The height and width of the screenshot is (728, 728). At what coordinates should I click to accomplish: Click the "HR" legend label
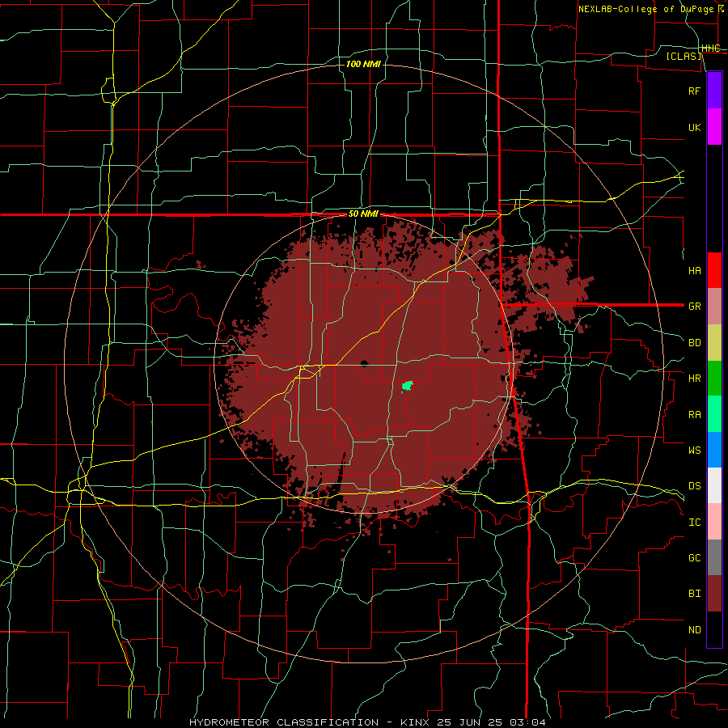point(694,379)
